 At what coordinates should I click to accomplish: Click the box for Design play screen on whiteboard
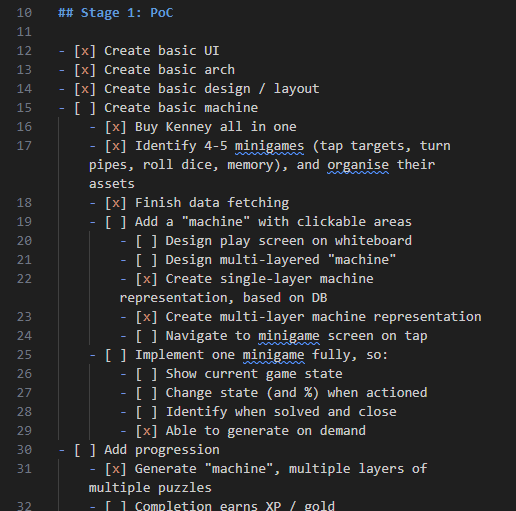click(146, 241)
